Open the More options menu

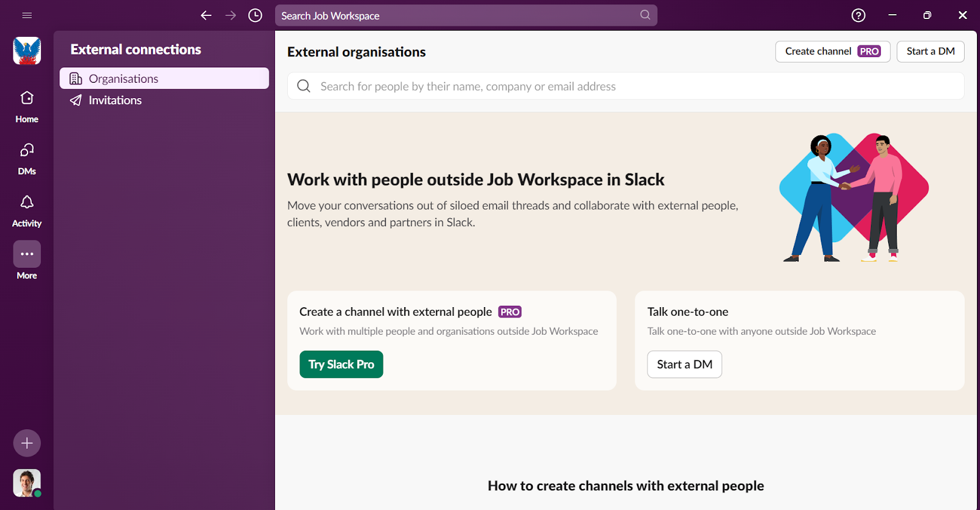click(27, 260)
